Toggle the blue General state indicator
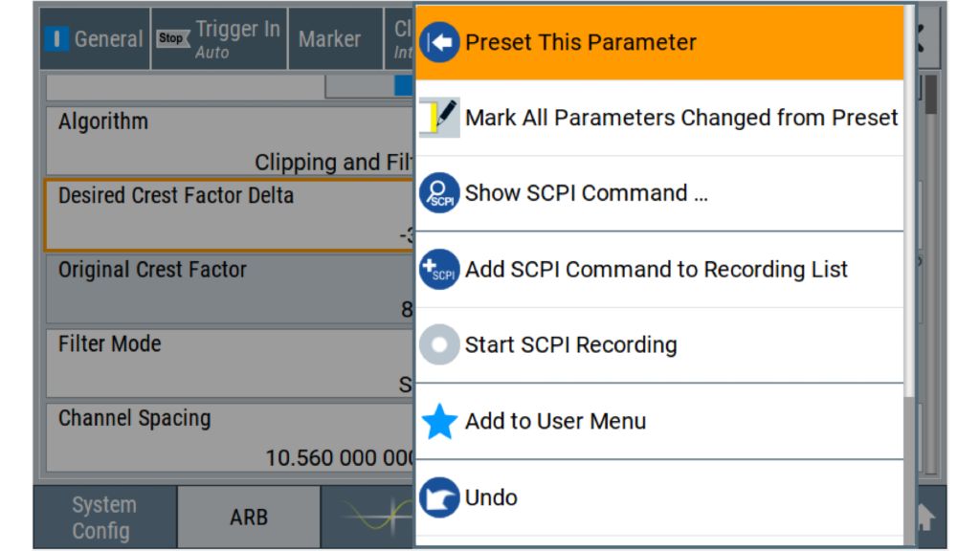The width and height of the screenshot is (980, 551). [x=56, y=38]
